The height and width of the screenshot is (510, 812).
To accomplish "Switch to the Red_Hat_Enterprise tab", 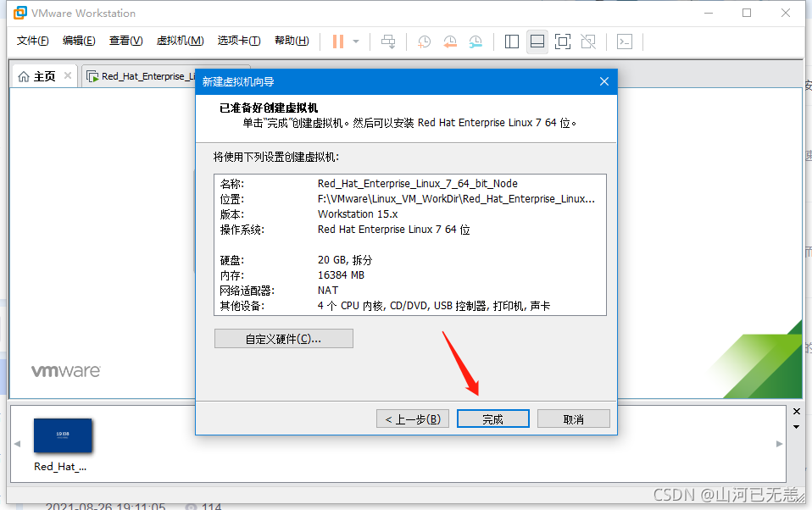I will 141,76.
